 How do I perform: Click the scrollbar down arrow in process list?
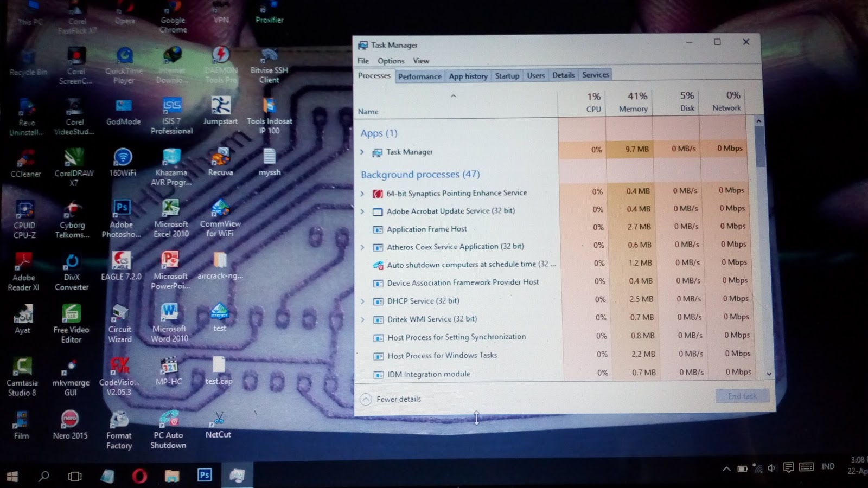tap(768, 374)
